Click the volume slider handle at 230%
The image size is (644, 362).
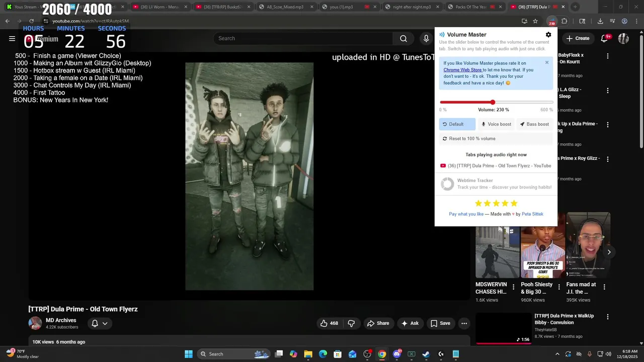[x=493, y=103]
